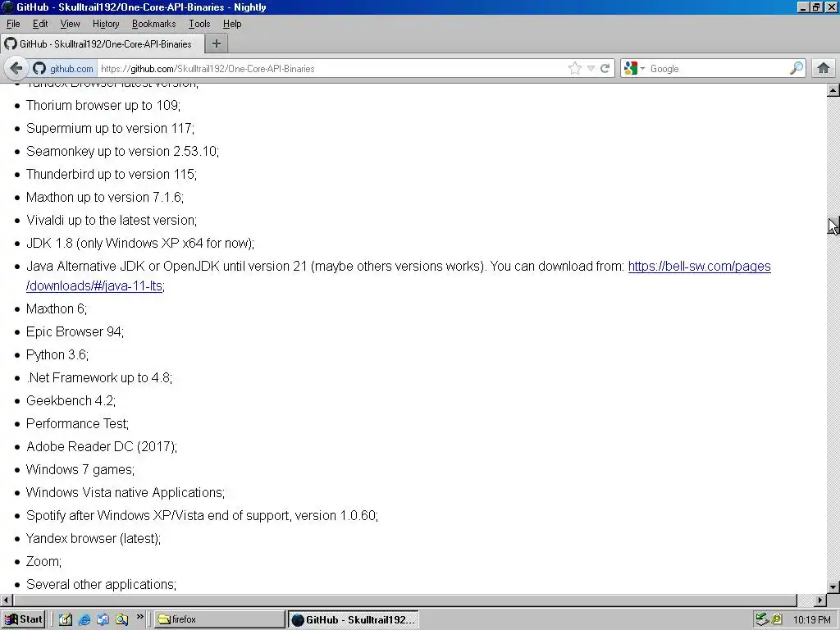The width and height of the screenshot is (840, 630).
Task: Click the 'Windows 7 games;' list item
Action: (x=80, y=470)
